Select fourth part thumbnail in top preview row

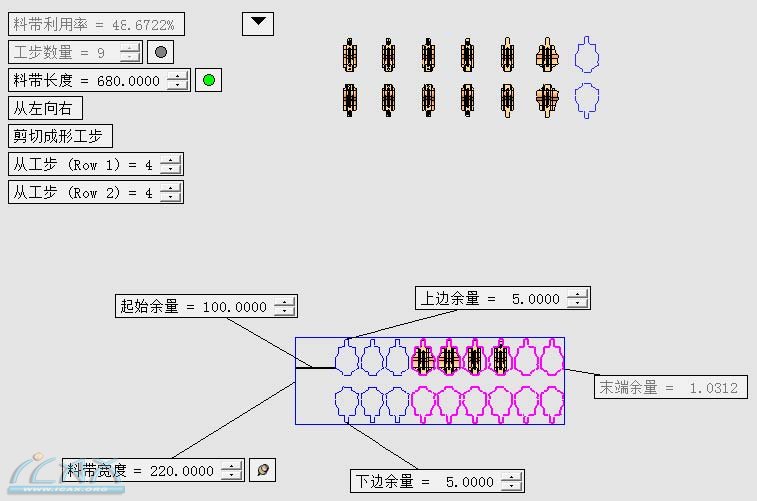(467, 56)
